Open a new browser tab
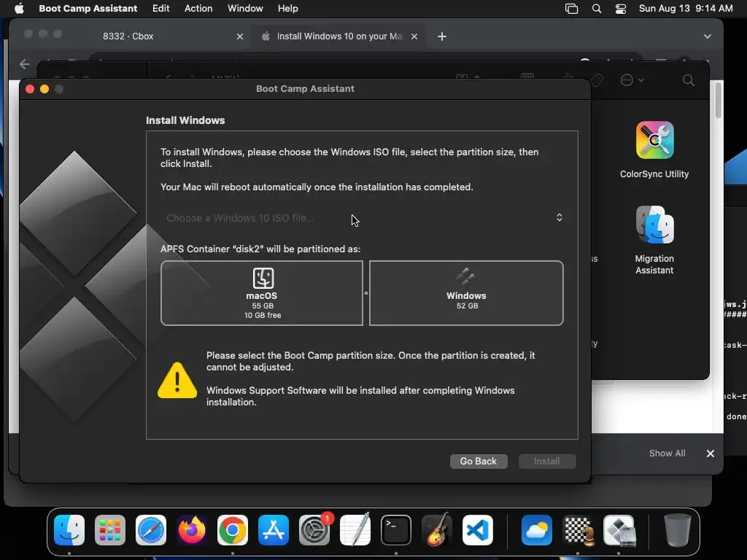The width and height of the screenshot is (747, 560). 441,36
